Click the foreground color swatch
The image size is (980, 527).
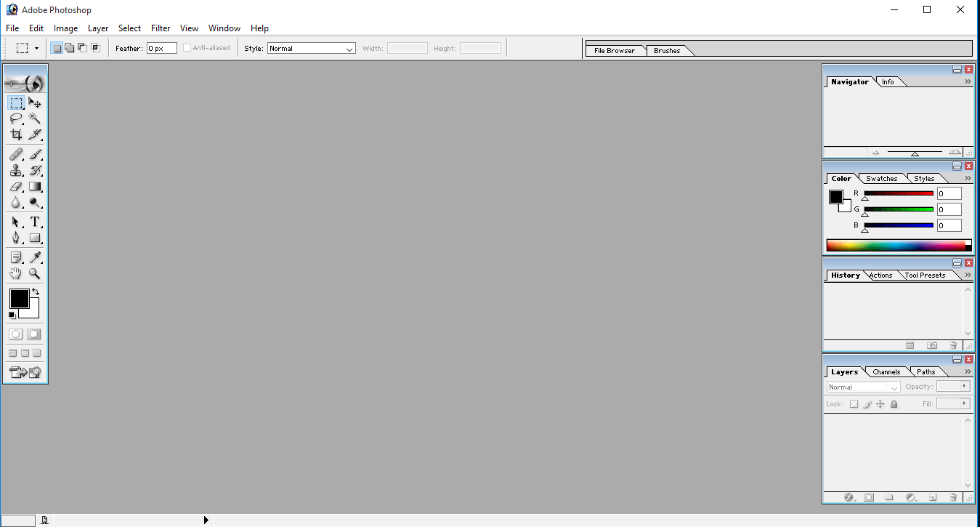[x=20, y=298]
